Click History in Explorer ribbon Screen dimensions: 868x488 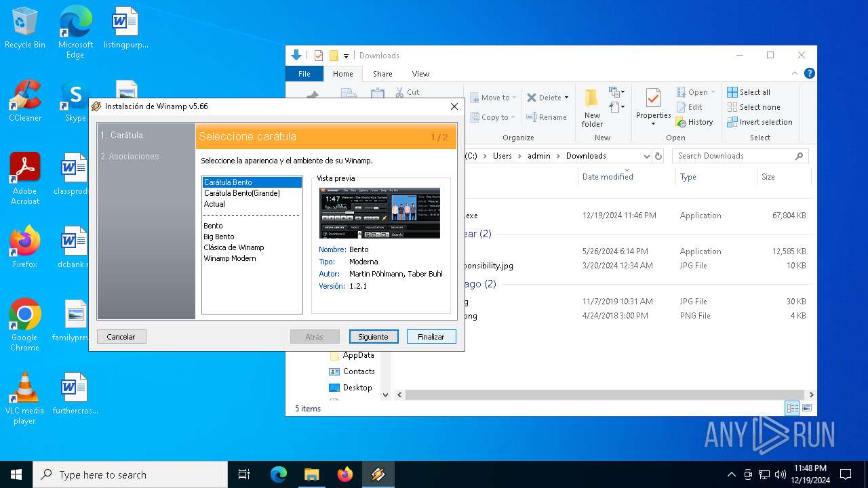tap(694, 122)
